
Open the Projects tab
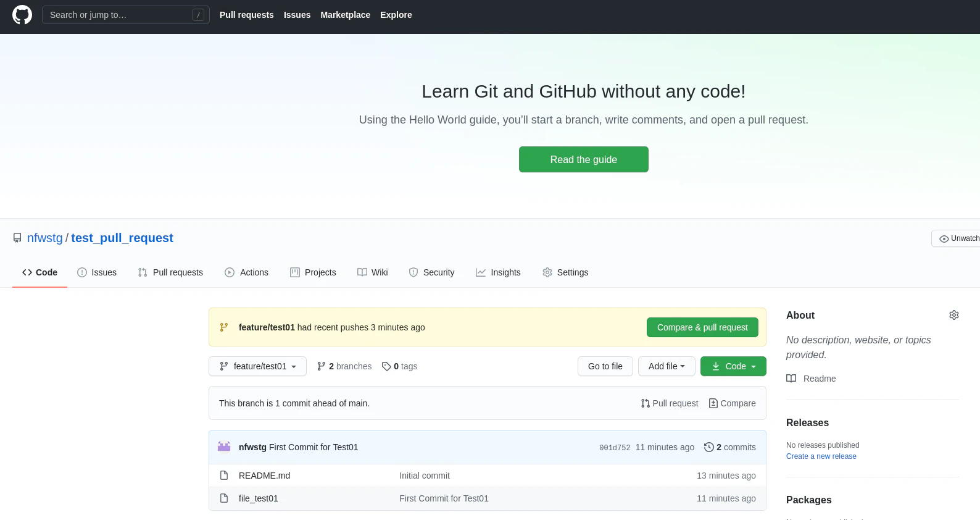313,272
